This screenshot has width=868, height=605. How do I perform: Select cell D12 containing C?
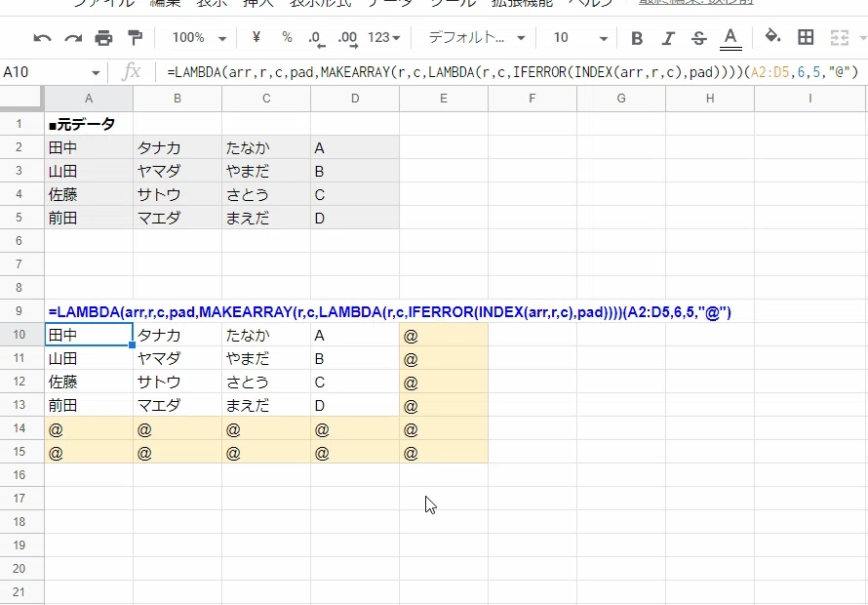(355, 382)
